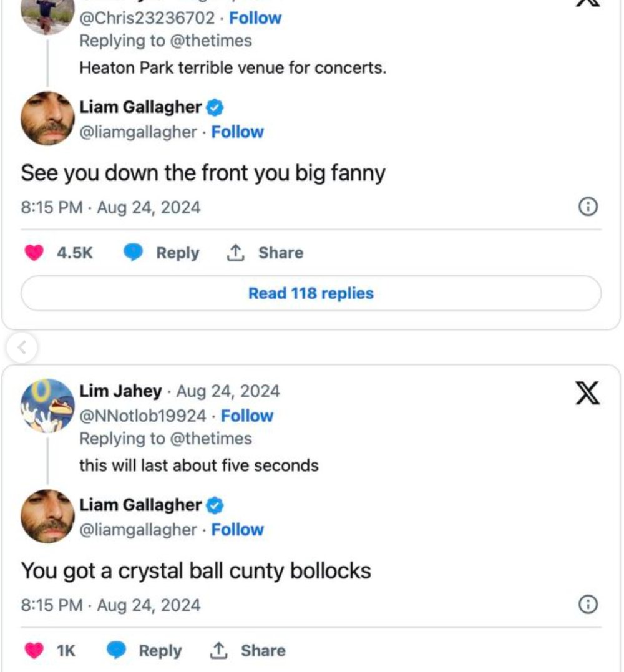624x672 pixels.
Task: Open info icon beside second tweet timestamp
Action: click(588, 605)
